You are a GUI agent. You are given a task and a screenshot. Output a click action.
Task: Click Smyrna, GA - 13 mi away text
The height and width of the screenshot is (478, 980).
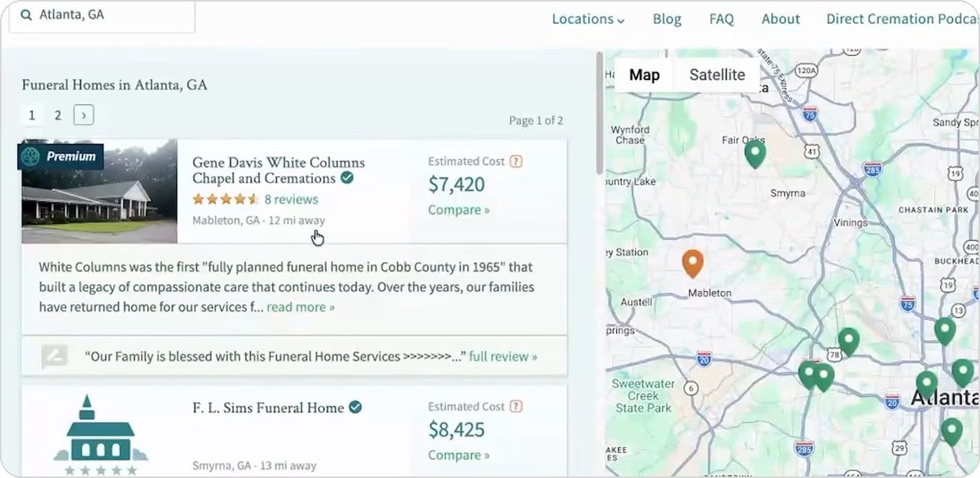[254, 466]
